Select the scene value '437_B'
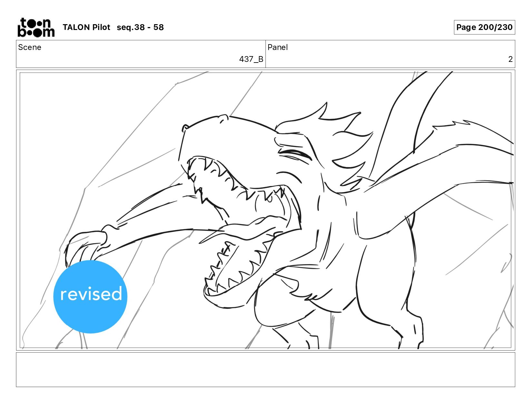The width and height of the screenshot is (532, 411). (x=251, y=59)
